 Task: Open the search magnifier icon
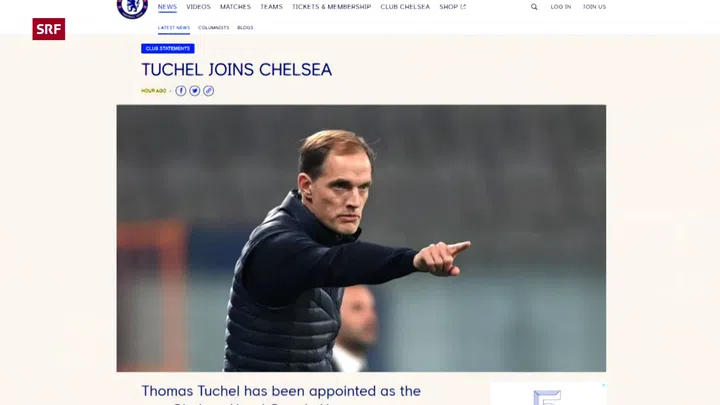[x=534, y=7]
